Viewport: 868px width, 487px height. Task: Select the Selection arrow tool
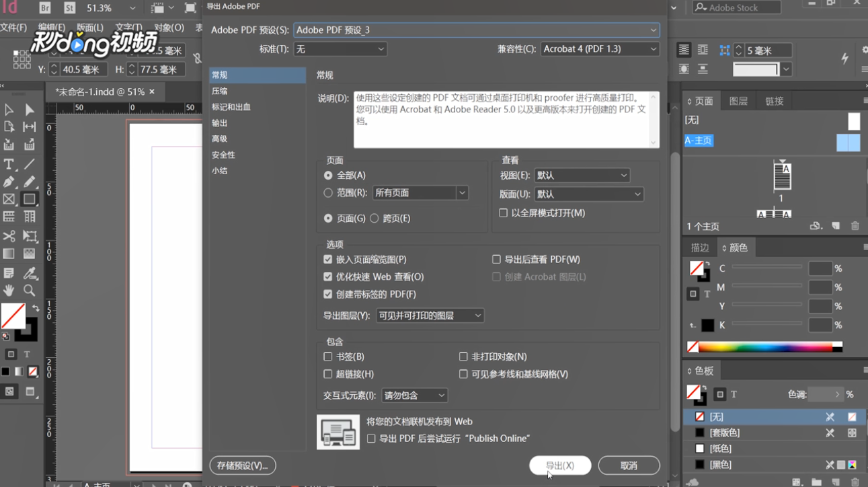[9, 110]
